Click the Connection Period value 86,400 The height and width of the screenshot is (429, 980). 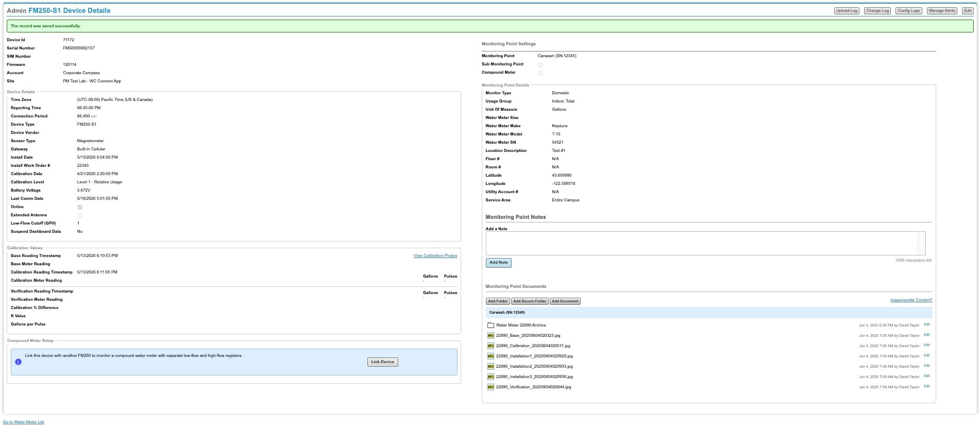83,116
